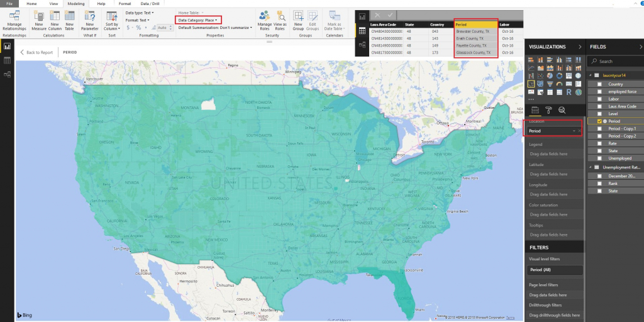The height and width of the screenshot is (322, 644).
Task: Uncheck the Period field checkbox
Action: pos(599,121)
